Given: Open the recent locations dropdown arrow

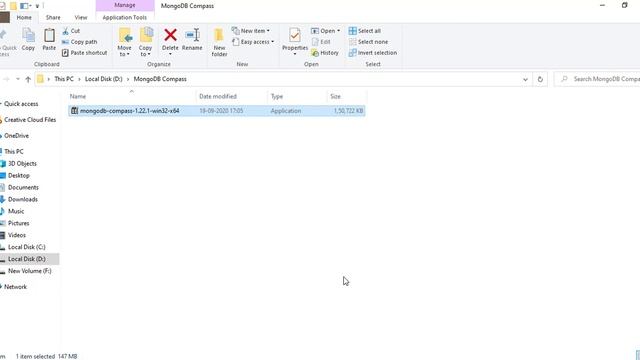Looking at the screenshot, I should (18, 79).
